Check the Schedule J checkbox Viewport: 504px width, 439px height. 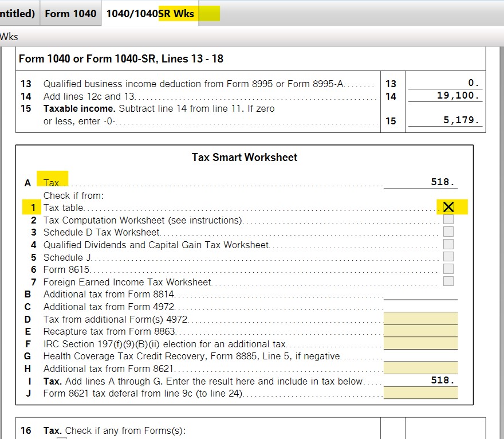[448, 256]
